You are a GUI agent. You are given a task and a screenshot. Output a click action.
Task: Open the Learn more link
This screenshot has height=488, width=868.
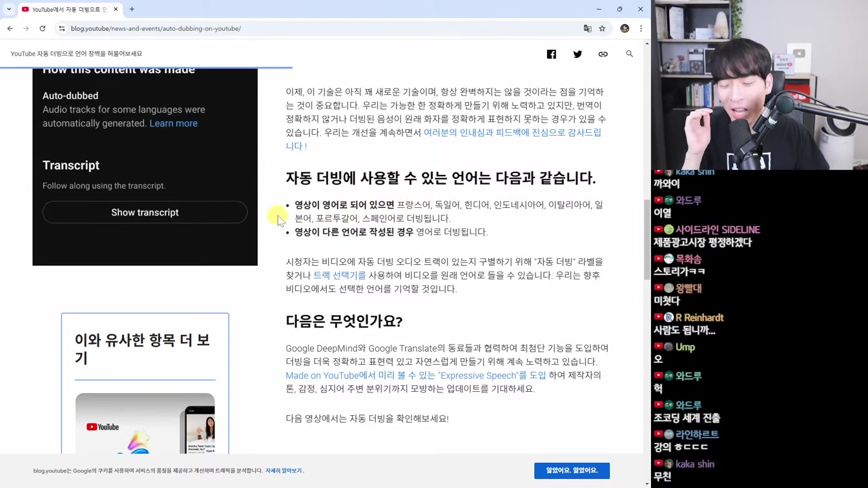(x=174, y=123)
